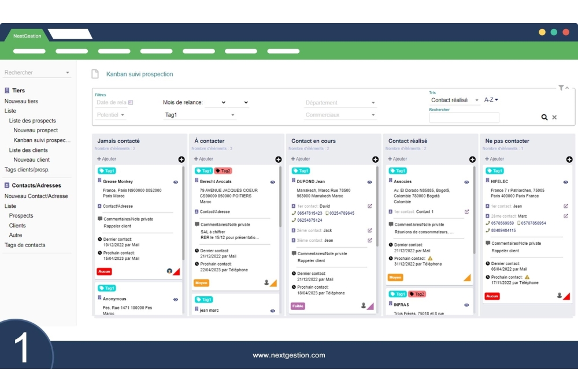
Task: Expand the Tag1 filter dropdown
Action: point(232,115)
